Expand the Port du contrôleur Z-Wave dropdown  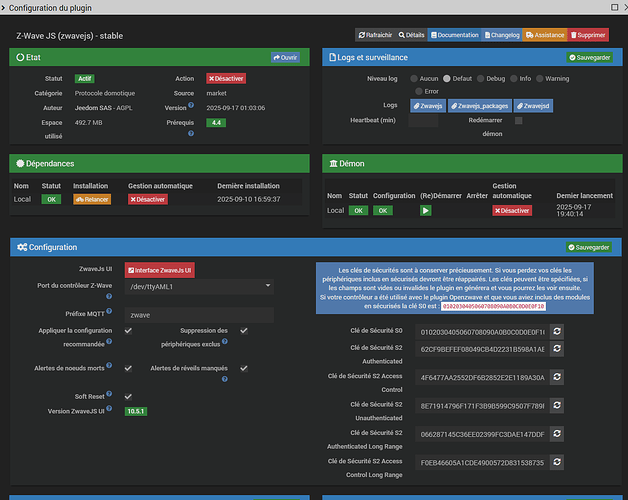pos(198,286)
